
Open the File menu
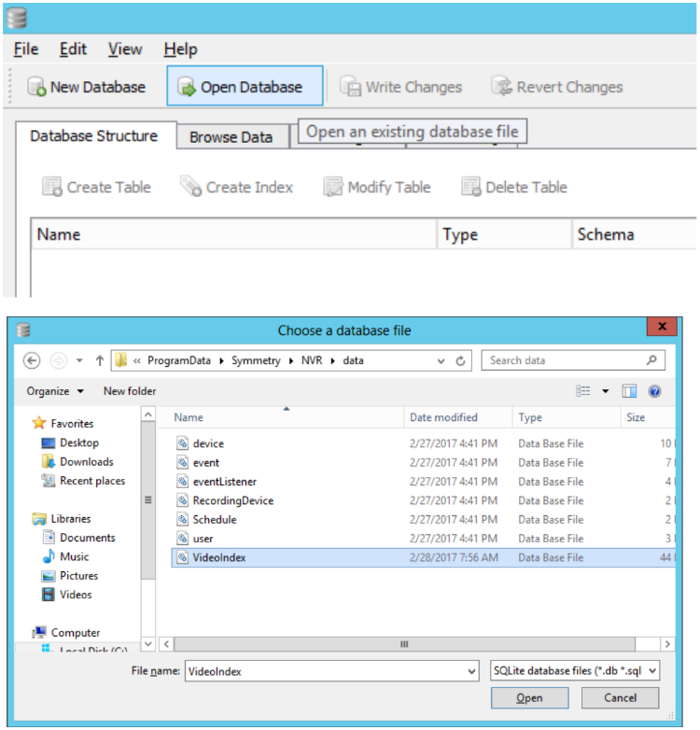(25, 49)
